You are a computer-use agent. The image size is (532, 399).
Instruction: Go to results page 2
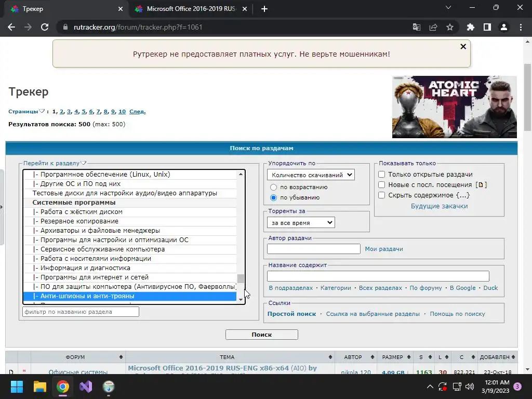(62, 111)
